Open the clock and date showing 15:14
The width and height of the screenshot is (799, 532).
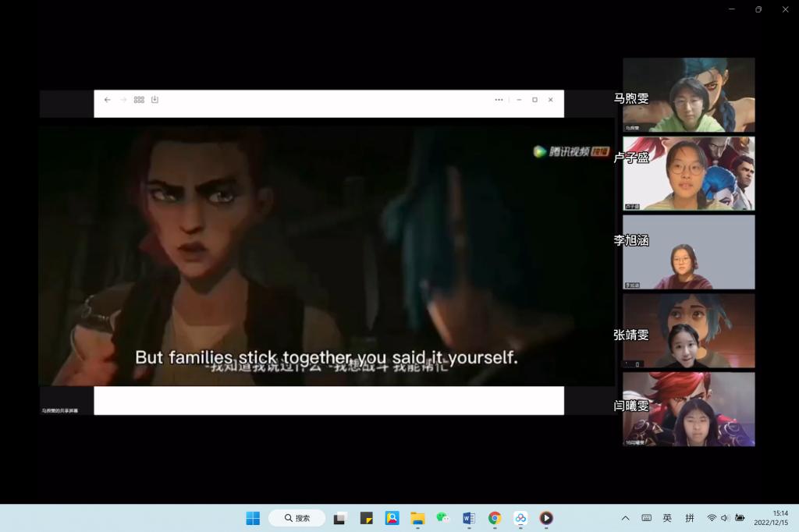(x=770, y=518)
